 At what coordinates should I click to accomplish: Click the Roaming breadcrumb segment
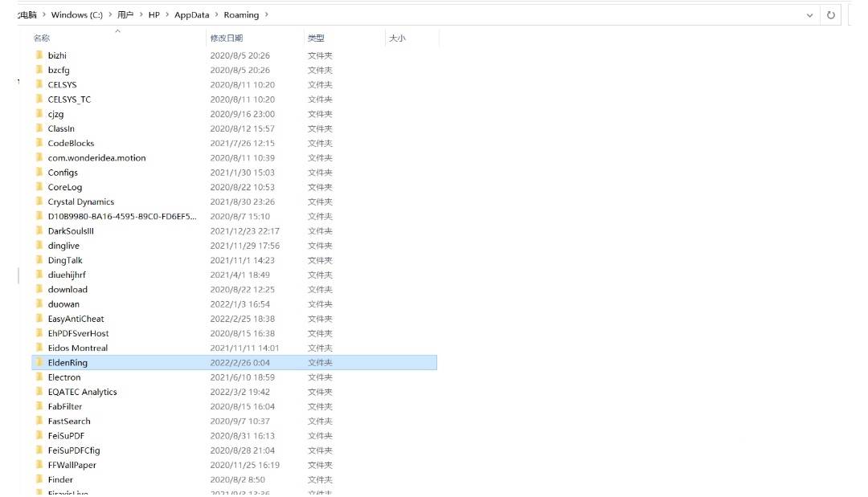[241, 15]
